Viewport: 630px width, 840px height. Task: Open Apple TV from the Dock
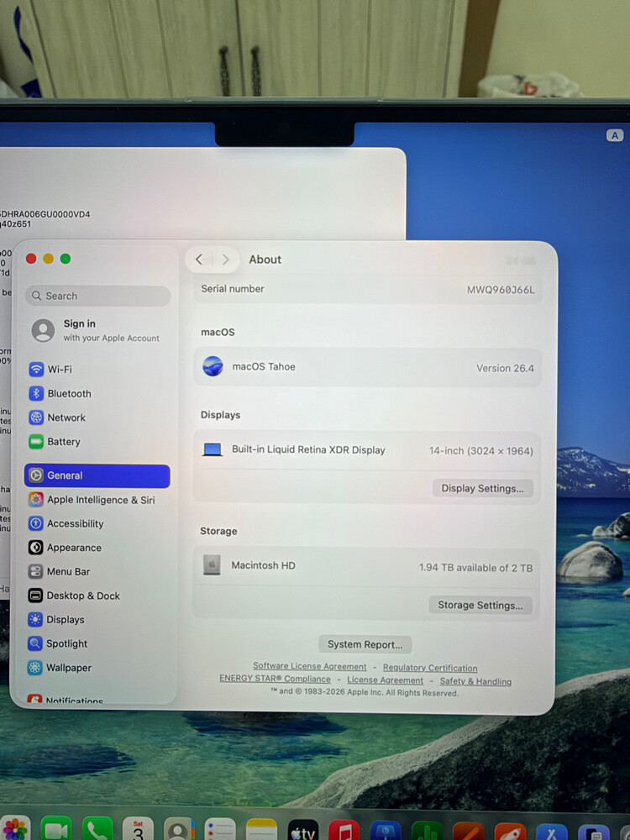click(x=302, y=830)
